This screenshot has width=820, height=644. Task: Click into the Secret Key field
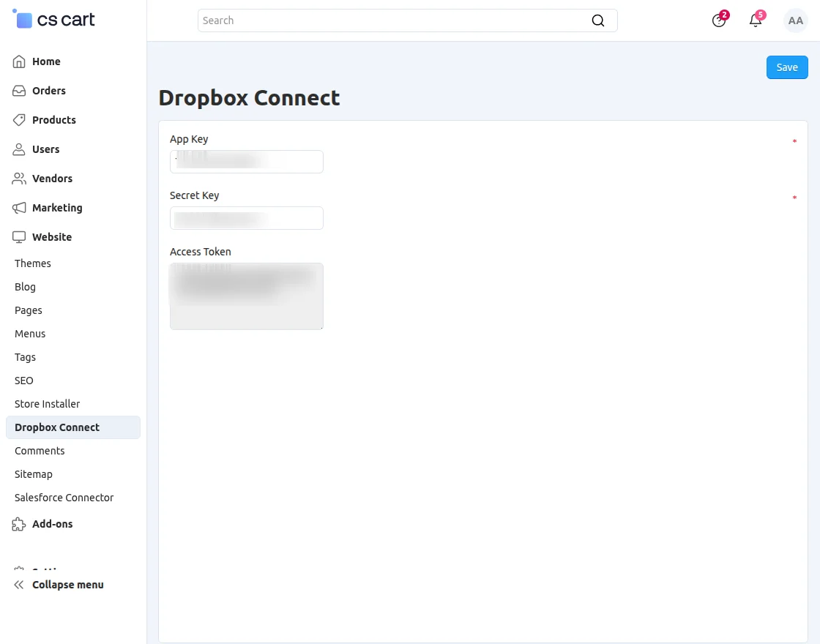(246, 218)
